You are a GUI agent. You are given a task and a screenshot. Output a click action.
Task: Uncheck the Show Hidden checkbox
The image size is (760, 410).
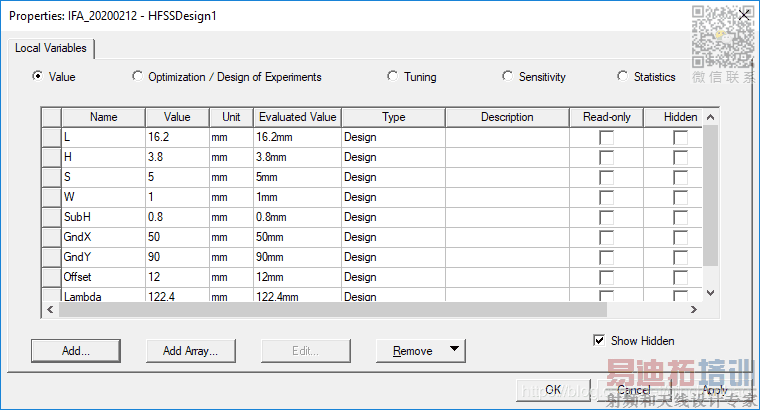[599, 341]
